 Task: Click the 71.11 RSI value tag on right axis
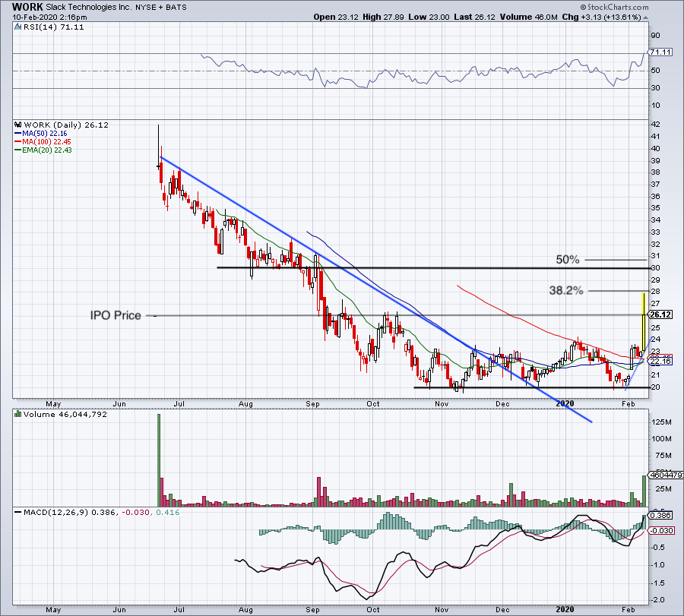pyautogui.click(x=660, y=52)
